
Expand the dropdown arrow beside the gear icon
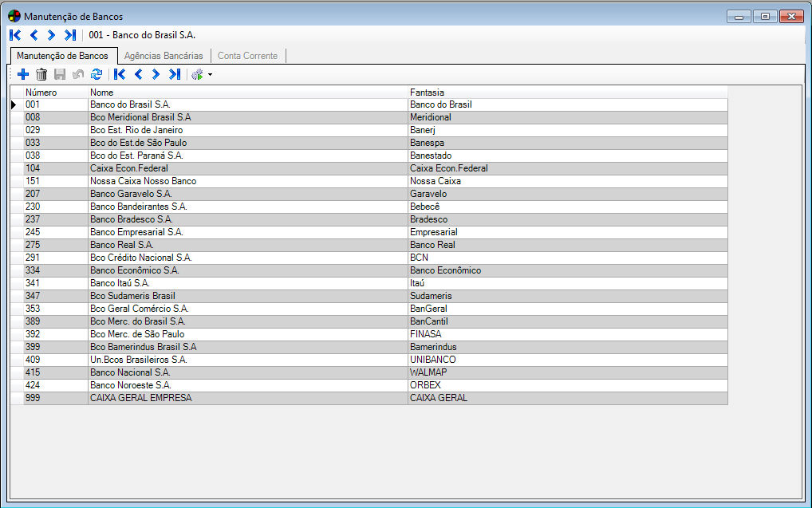pos(210,75)
